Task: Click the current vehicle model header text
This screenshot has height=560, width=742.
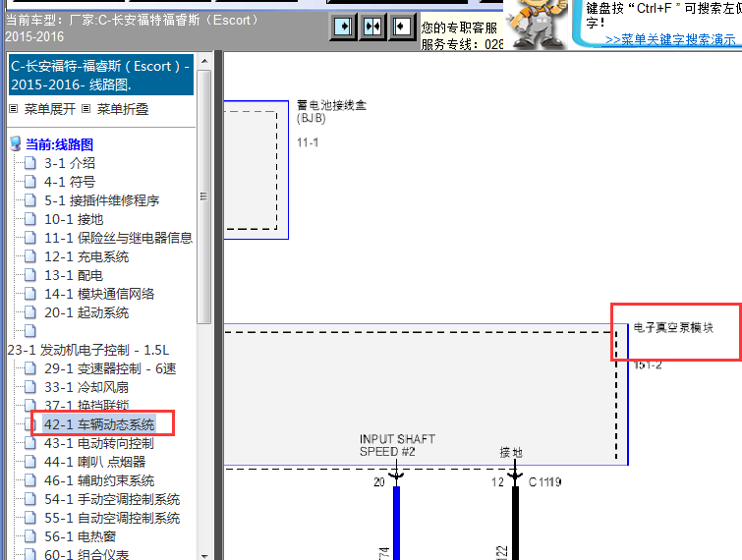Action: [x=133, y=28]
